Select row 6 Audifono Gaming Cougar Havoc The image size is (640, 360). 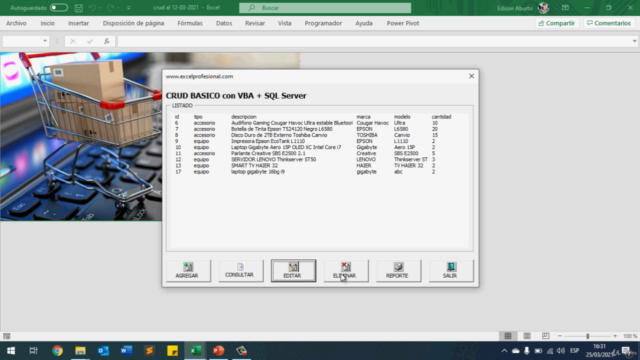point(319,123)
